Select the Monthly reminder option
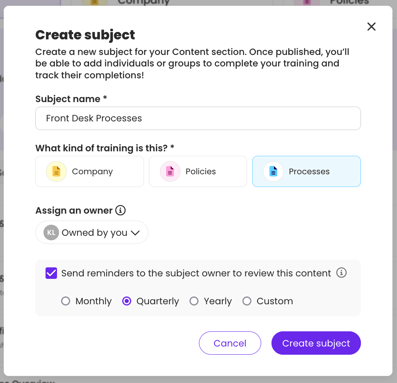The width and height of the screenshot is (397, 383). (x=66, y=301)
